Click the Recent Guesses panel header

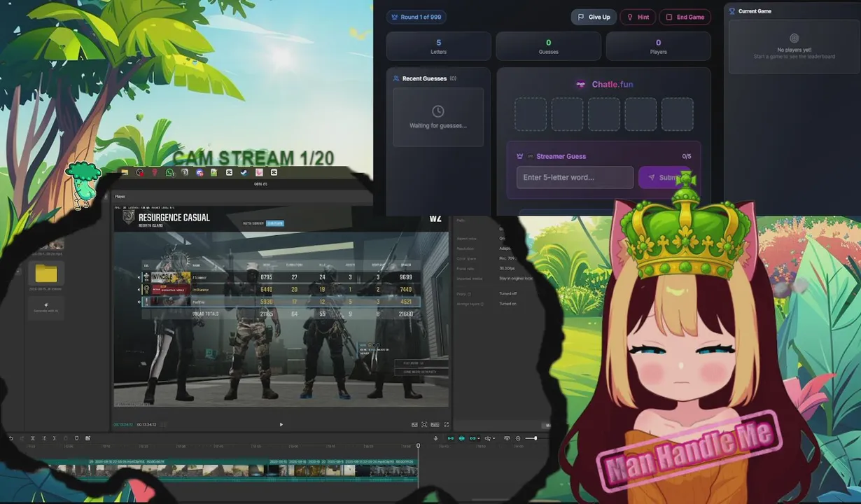tap(424, 78)
